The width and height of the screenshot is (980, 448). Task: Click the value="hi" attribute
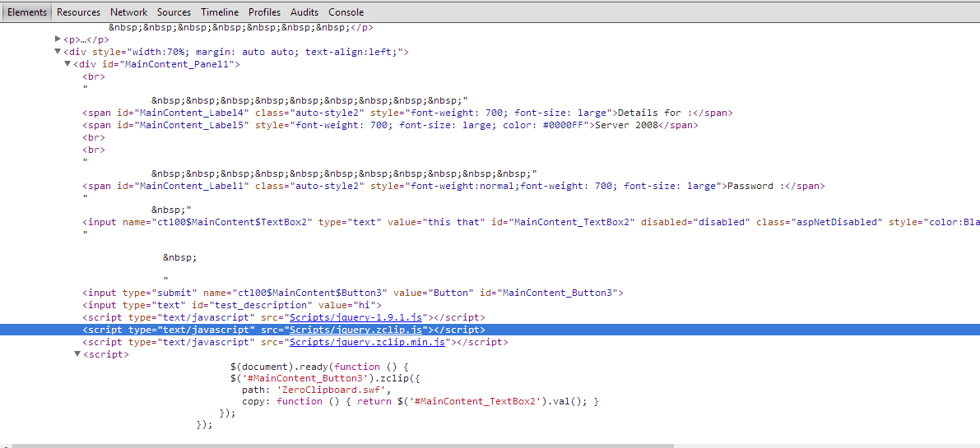[346, 305]
